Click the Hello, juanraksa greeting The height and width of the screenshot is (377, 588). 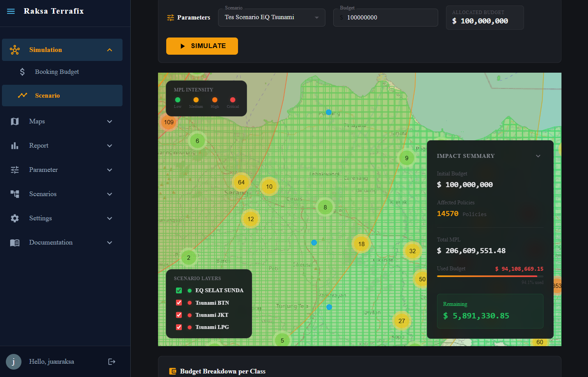tap(52, 362)
